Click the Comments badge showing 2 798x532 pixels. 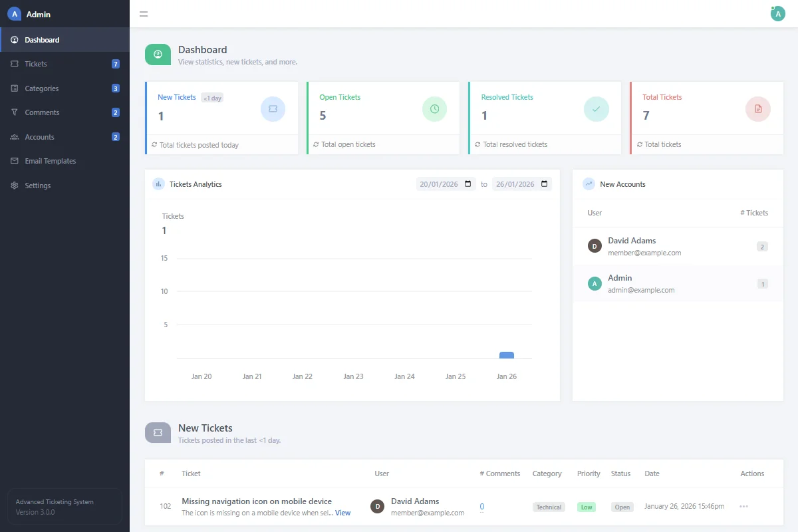coord(116,112)
